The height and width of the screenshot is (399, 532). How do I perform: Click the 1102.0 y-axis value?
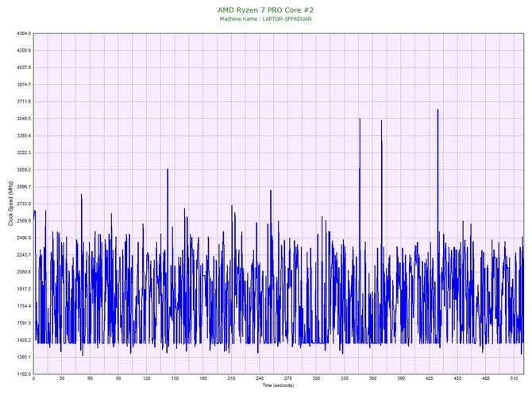(x=24, y=374)
